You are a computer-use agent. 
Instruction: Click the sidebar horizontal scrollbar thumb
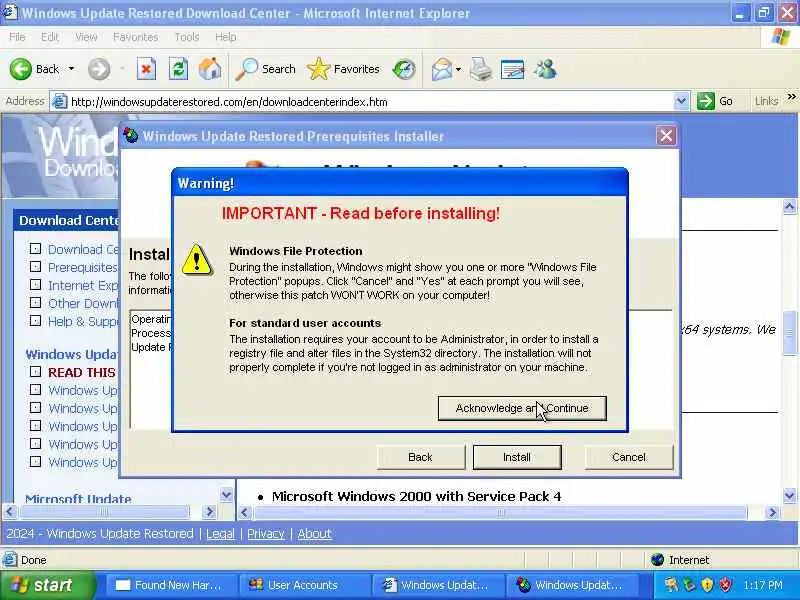tap(104, 512)
